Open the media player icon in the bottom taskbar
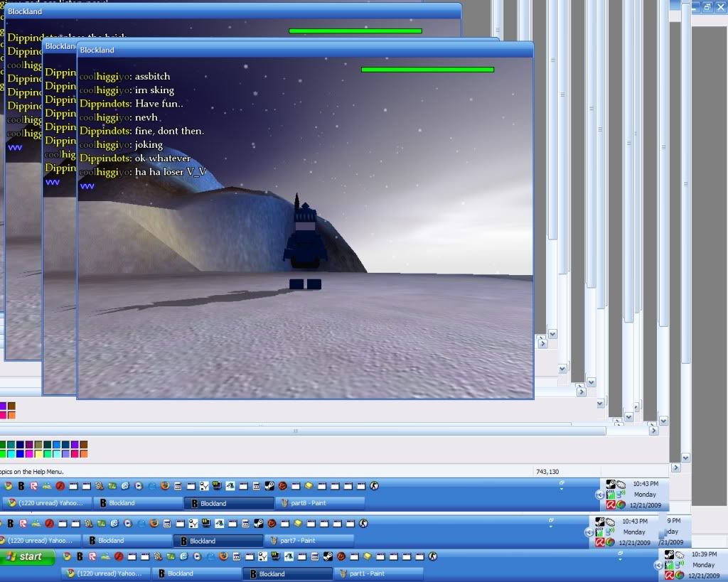This screenshot has height=582, width=728. coord(196,556)
